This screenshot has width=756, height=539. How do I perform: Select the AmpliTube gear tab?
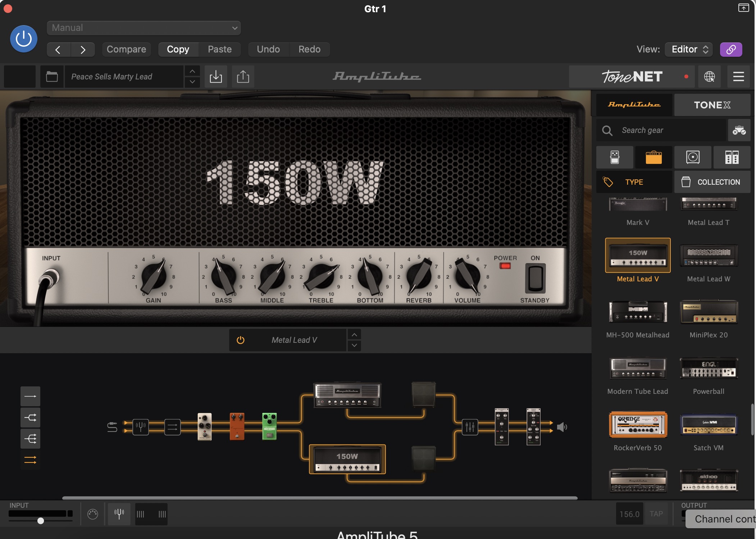(x=634, y=105)
